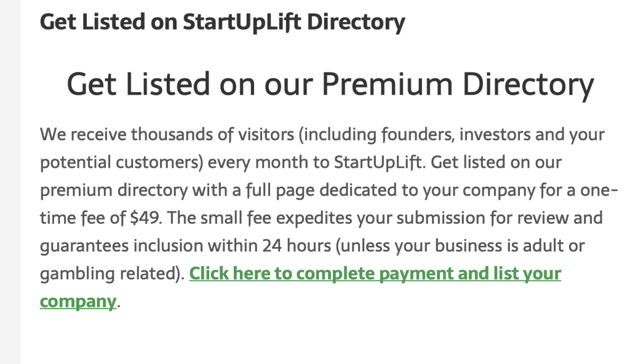Click the word 'StartUpLift' inside the paragraph

tap(378, 163)
